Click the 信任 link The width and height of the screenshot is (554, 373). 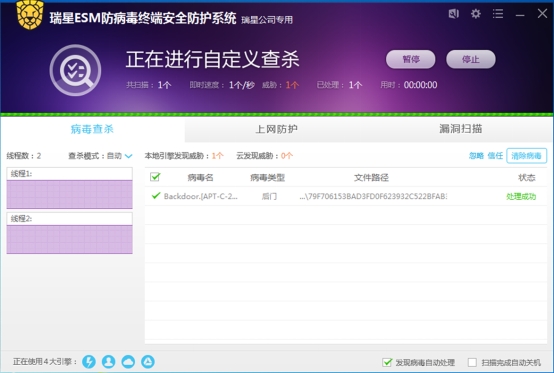(495, 156)
